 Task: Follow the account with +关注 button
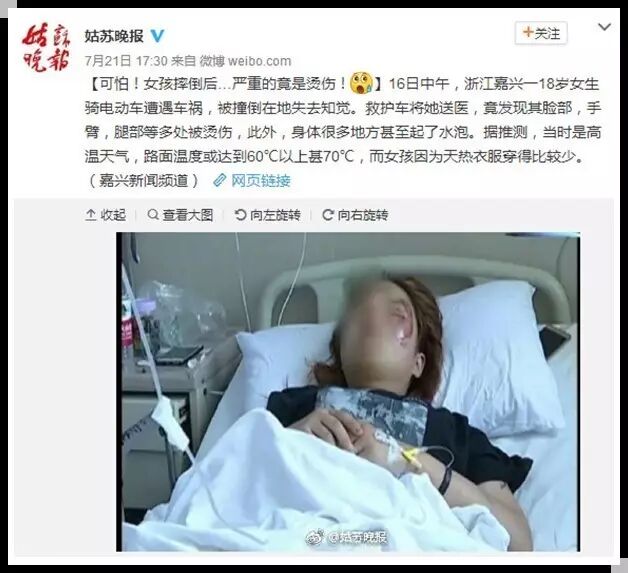(541, 33)
